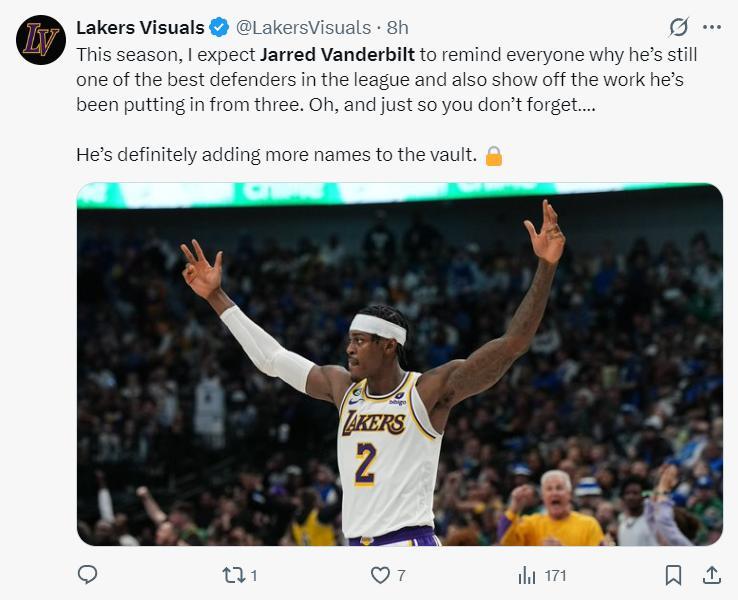
Task: Click the Grok icon beside the three dots
Action: pyautogui.click(x=678, y=27)
